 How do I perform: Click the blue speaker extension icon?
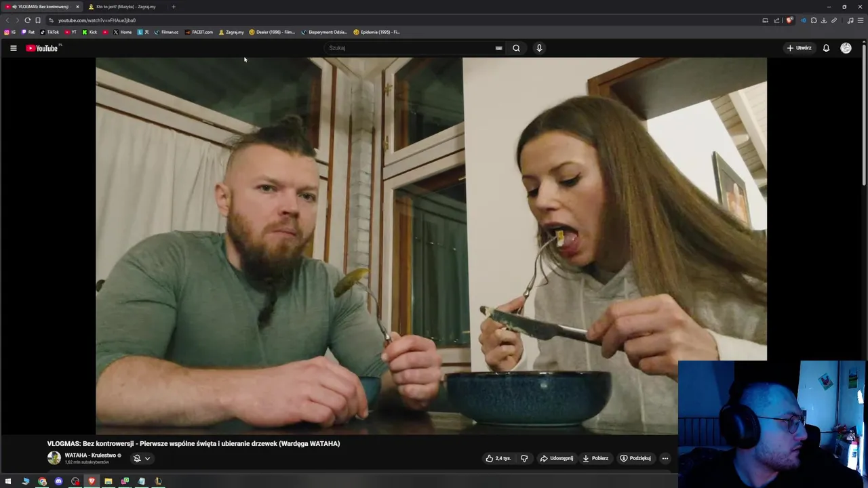(804, 20)
